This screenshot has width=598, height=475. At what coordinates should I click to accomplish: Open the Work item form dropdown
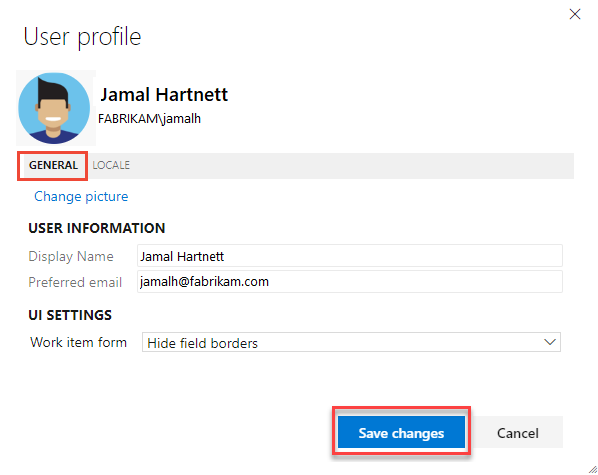[x=351, y=342]
